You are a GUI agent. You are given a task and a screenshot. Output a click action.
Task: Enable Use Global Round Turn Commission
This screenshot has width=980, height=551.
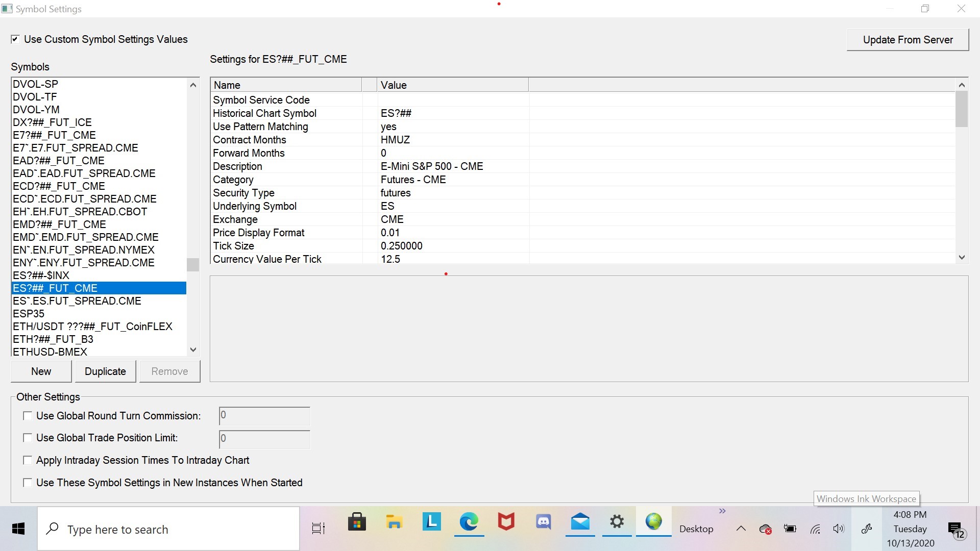pos(28,416)
